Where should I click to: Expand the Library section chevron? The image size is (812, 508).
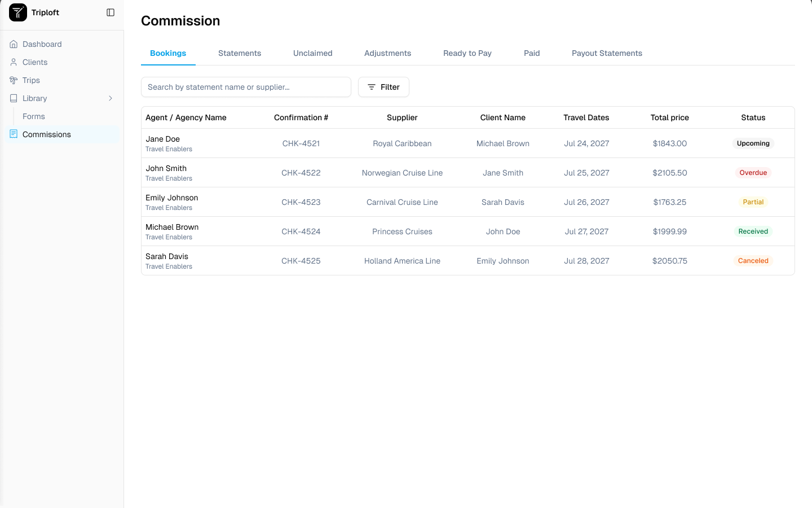111,98
